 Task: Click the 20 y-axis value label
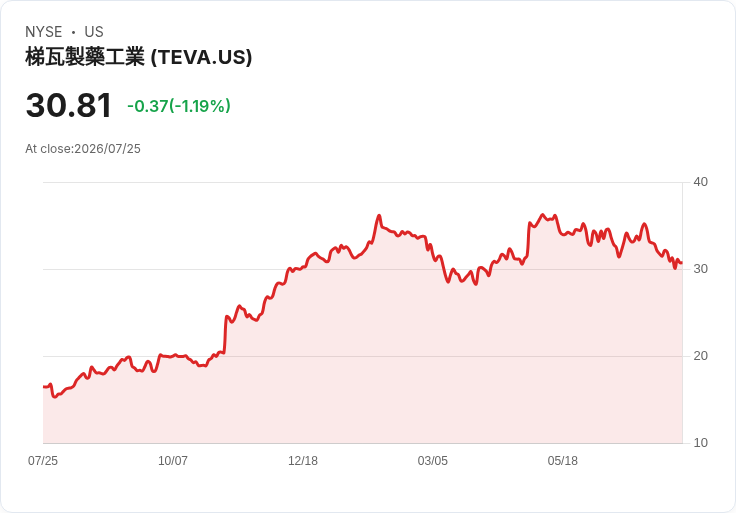pos(700,356)
